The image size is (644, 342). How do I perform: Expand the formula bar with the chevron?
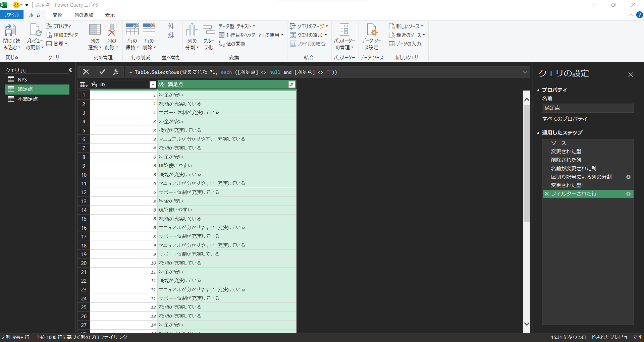[525, 72]
